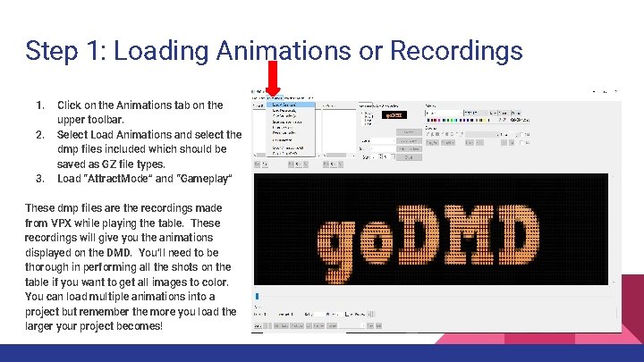Click the palette name input field

[444, 113]
